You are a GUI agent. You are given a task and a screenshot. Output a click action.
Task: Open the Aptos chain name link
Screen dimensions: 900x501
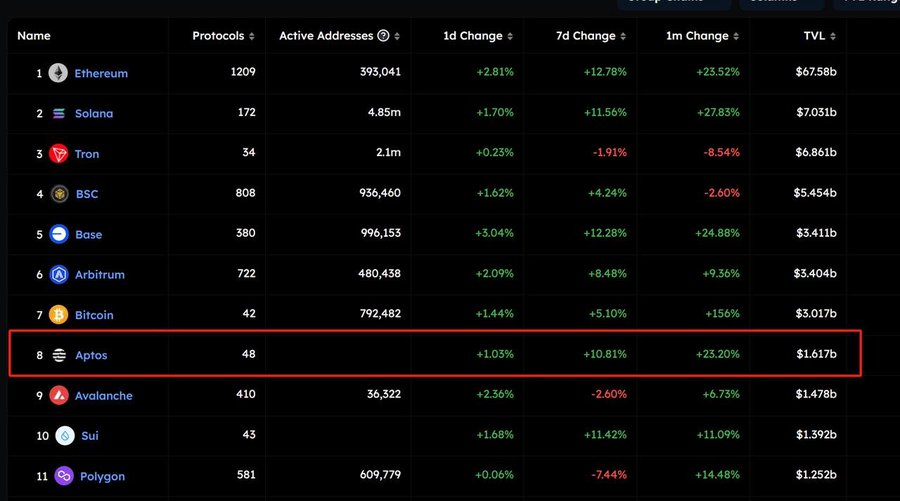[91, 355]
